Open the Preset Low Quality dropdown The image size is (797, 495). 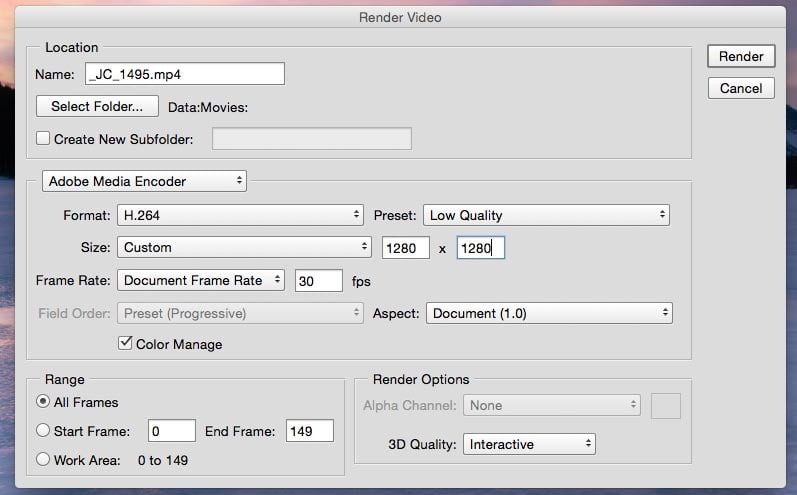tap(546, 215)
